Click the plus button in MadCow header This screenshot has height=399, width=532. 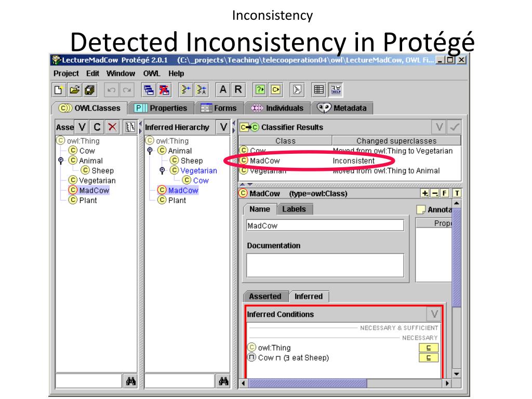(x=425, y=193)
